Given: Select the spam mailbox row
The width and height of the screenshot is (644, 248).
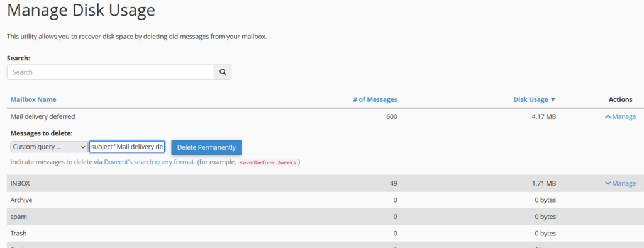Looking at the screenshot, I should [x=322, y=217].
